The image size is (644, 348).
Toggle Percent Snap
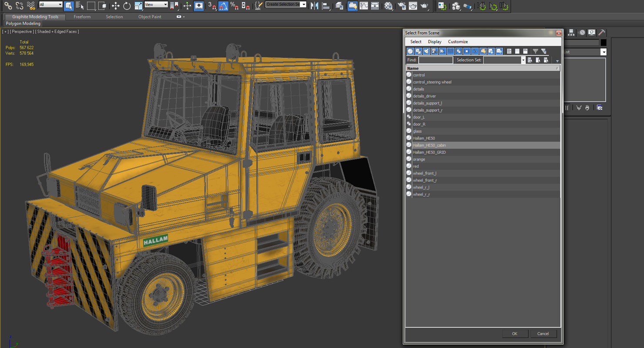coord(235,6)
